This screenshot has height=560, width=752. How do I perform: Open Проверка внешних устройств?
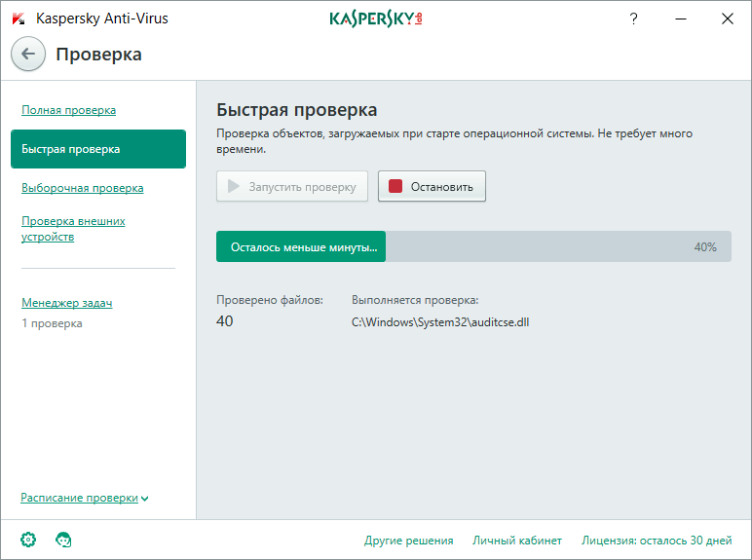[73, 229]
